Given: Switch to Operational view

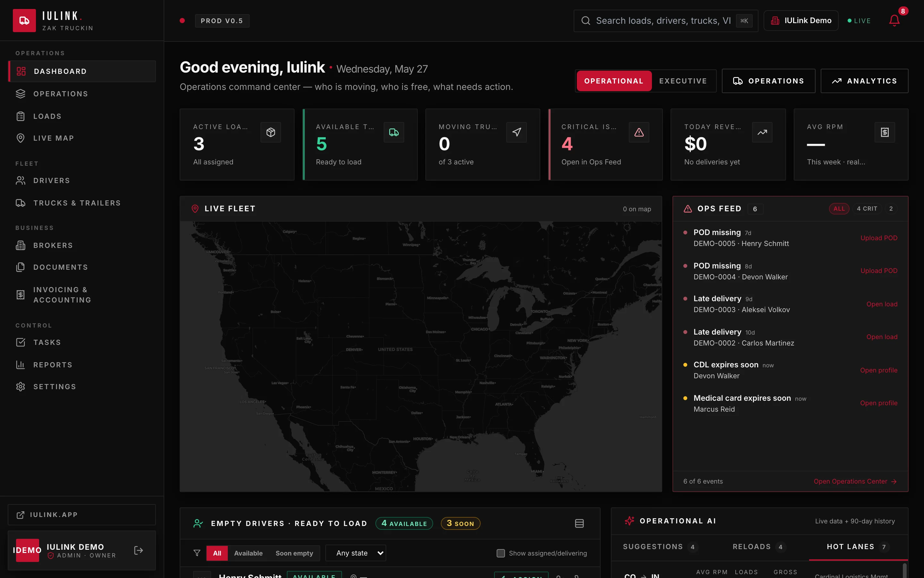Looking at the screenshot, I should (x=614, y=81).
